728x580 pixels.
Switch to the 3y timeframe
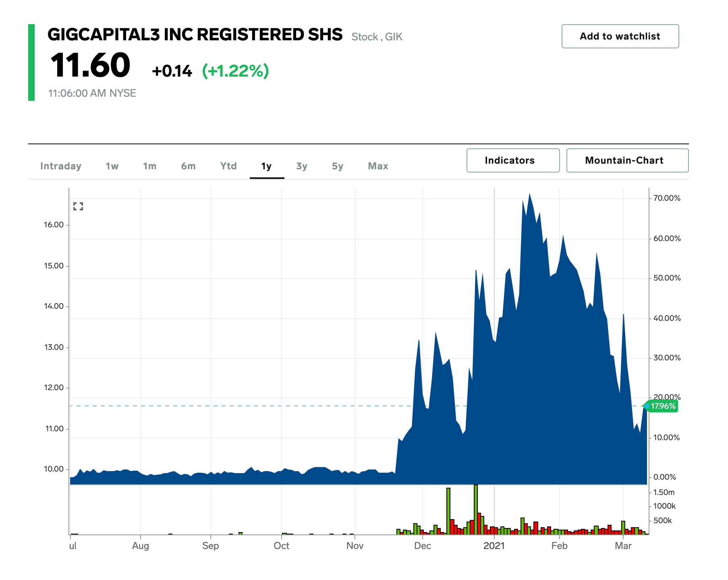[x=302, y=166]
